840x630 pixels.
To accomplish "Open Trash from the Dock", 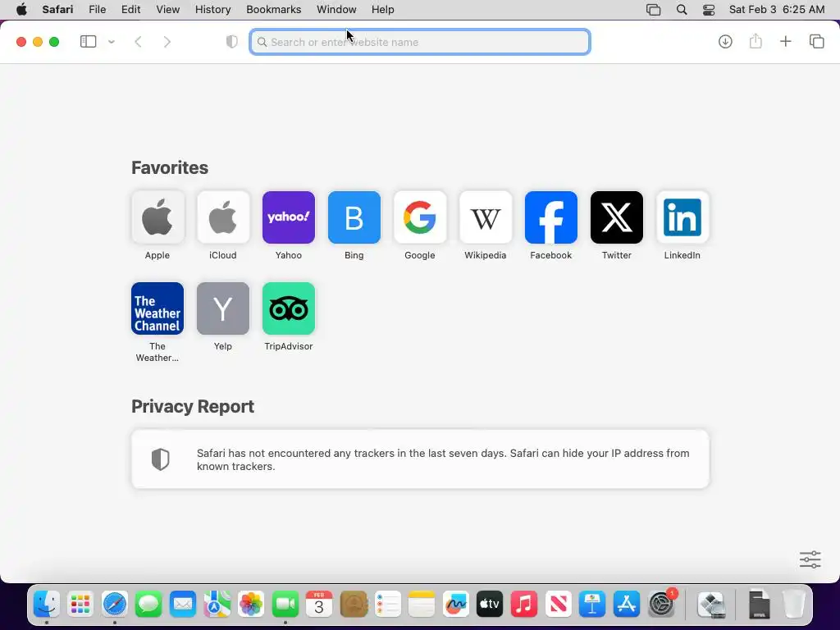I will coord(794,605).
